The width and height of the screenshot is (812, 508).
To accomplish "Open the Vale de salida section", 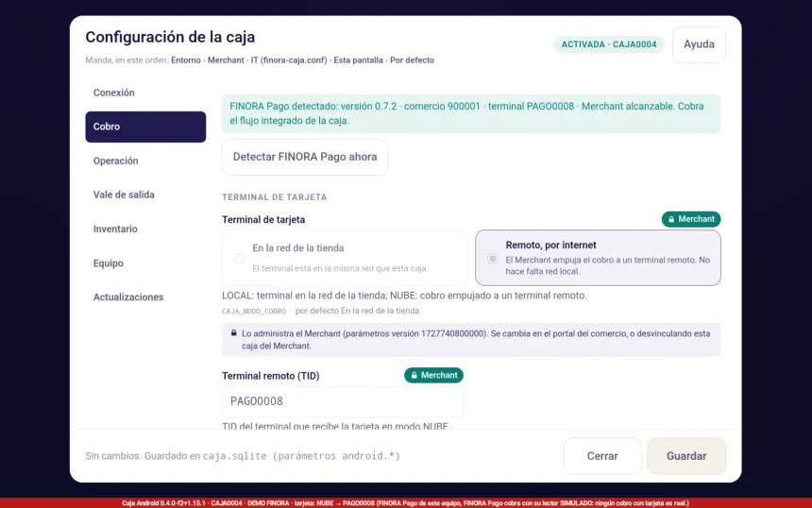I will [145, 195].
